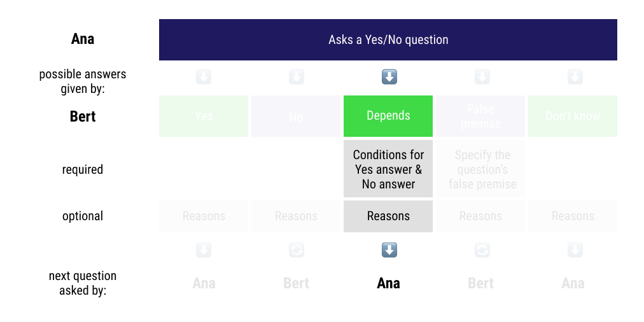Click the blue down arrow below highlighted Reasons
Screen dimensions: 644x322
pos(389,250)
